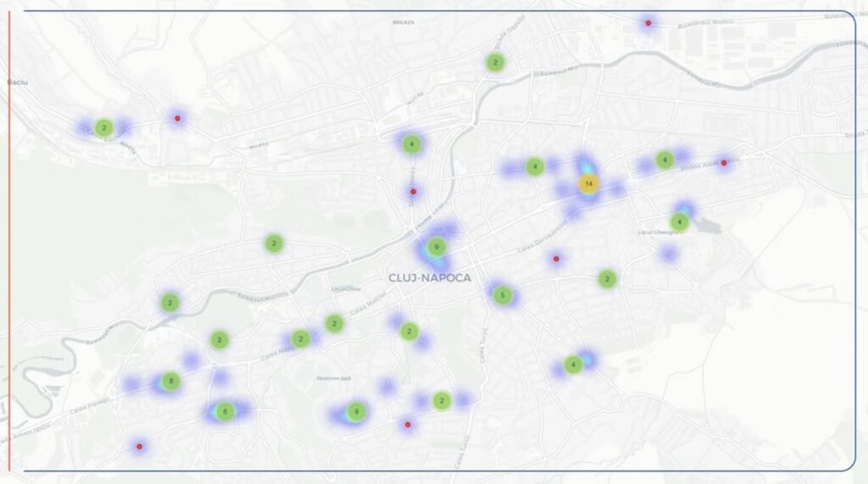
Task: Click the 9 cluster just above CLUJ-NAPOCA label
Action: pos(437,247)
